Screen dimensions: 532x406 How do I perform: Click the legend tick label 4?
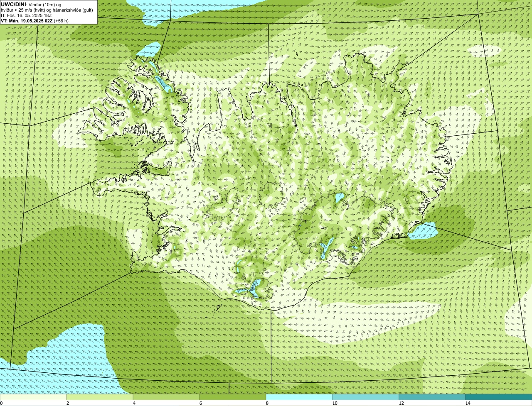tap(134, 403)
